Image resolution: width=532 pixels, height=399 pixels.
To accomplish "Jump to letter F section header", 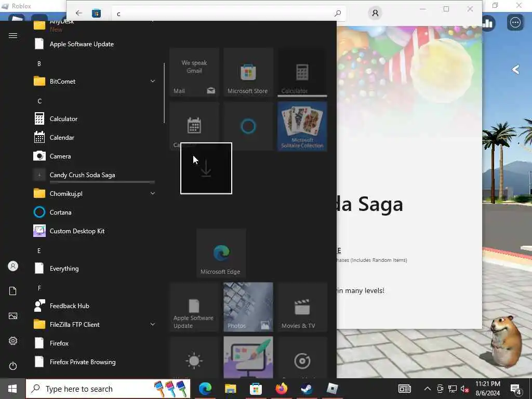I will pos(39,288).
